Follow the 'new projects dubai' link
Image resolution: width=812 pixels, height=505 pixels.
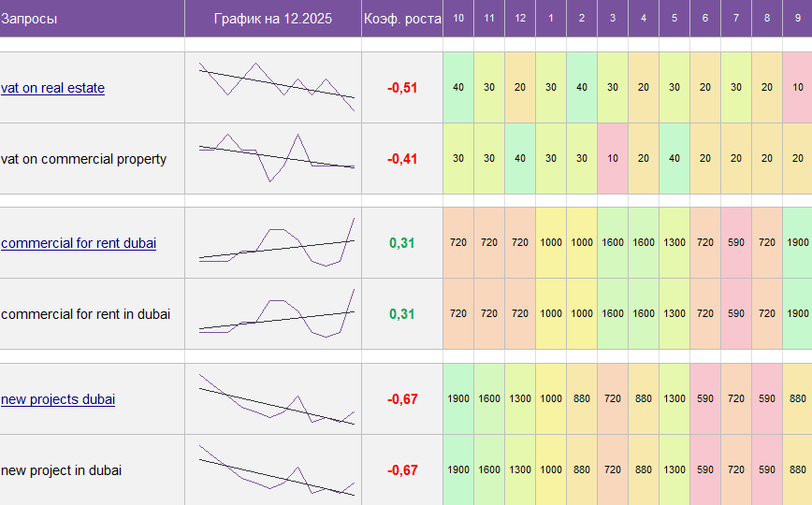pyautogui.click(x=58, y=399)
